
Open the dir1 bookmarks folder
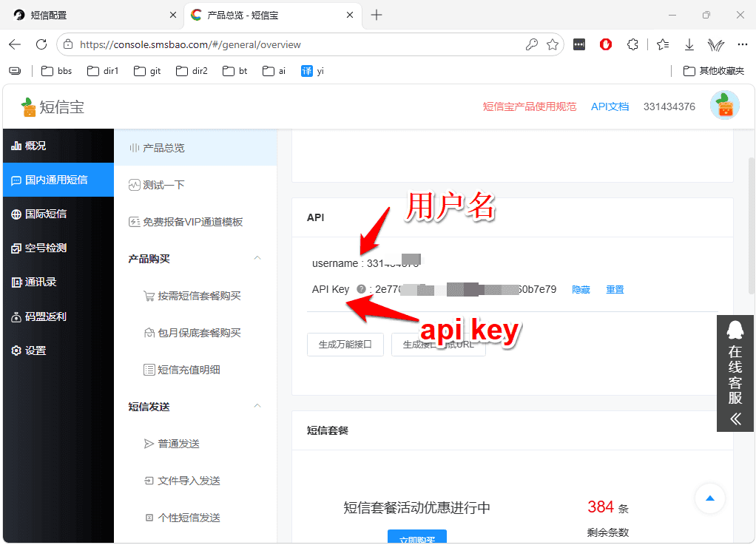(x=103, y=71)
